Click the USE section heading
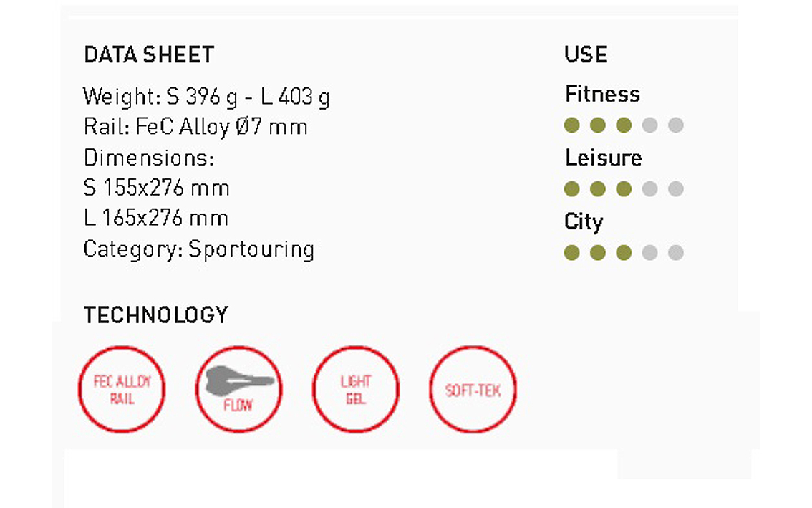812x508 pixels. (x=586, y=55)
